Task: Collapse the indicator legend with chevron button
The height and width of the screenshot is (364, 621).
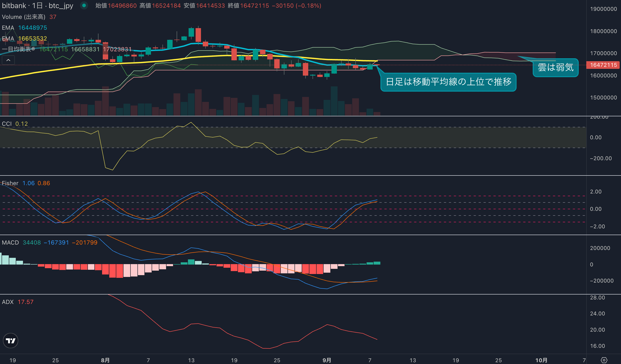Action: tap(8, 60)
